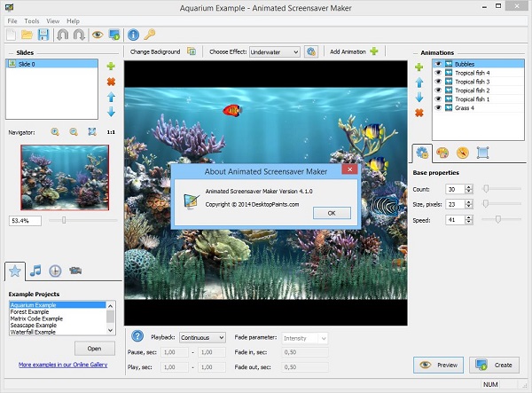Open effect settings gear icon
This screenshot has height=393, width=532.
[x=311, y=51]
